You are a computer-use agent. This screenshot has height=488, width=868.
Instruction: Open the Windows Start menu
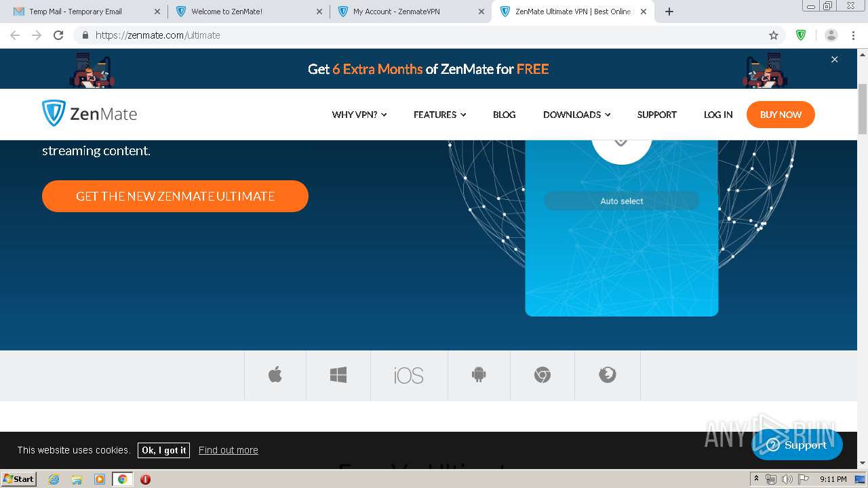click(19, 479)
